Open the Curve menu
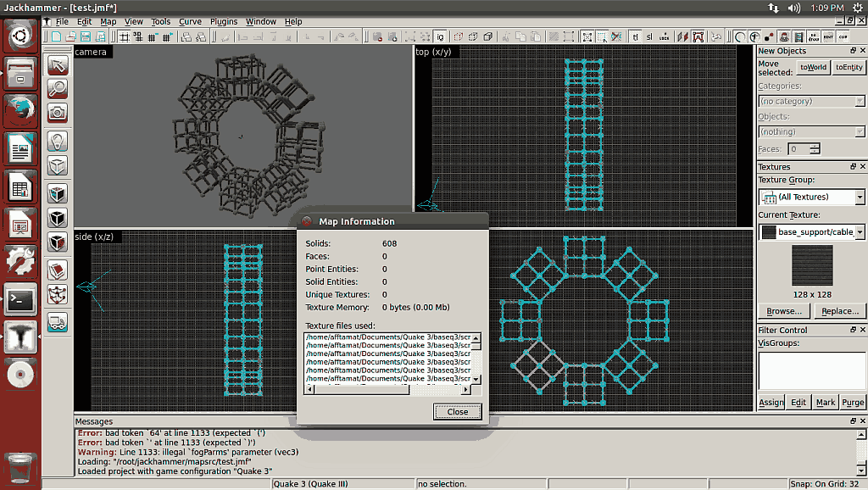Image resolution: width=868 pixels, height=490 pixels. coord(190,21)
